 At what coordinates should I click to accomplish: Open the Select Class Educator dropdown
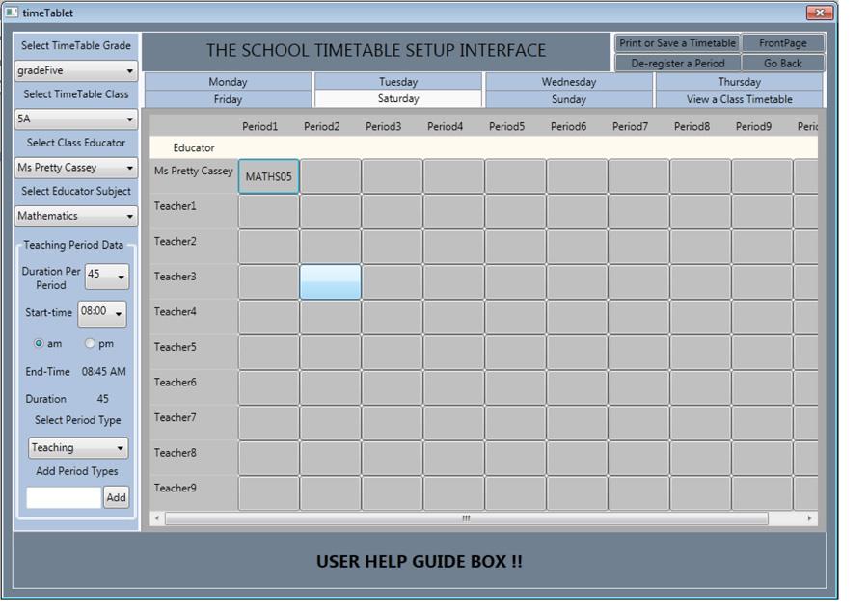(74, 167)
